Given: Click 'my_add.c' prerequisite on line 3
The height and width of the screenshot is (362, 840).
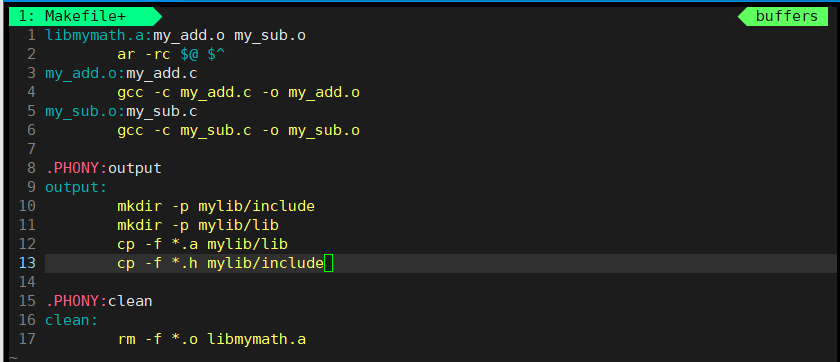Looking at the screenshot, I should [x=162, y=74].
